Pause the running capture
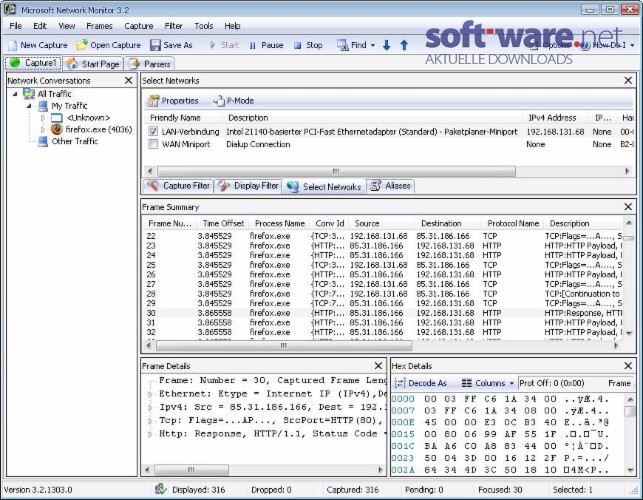The height and width of the screenshot is (500, 643). click(x=267, y=45)
